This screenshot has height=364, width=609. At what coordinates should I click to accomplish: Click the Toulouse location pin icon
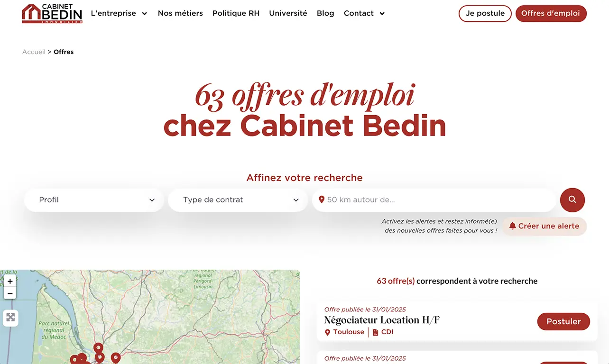click(327, 333)
